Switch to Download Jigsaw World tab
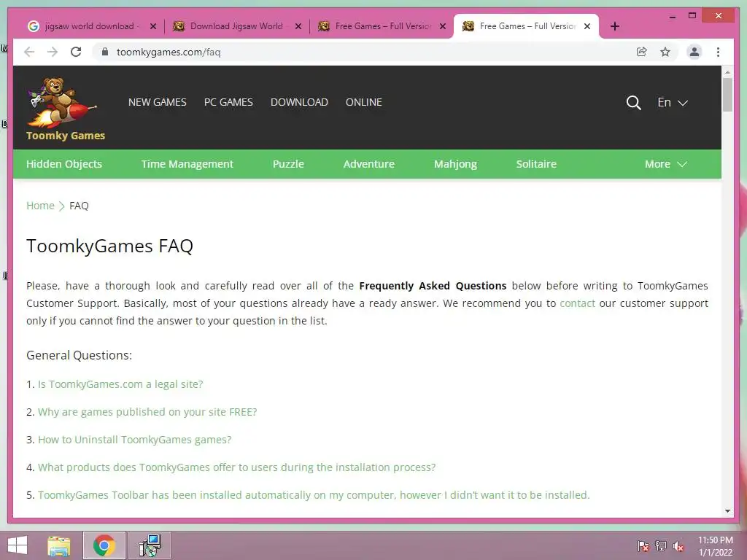This screenshot has width=747, height=560. coord(237,26)
